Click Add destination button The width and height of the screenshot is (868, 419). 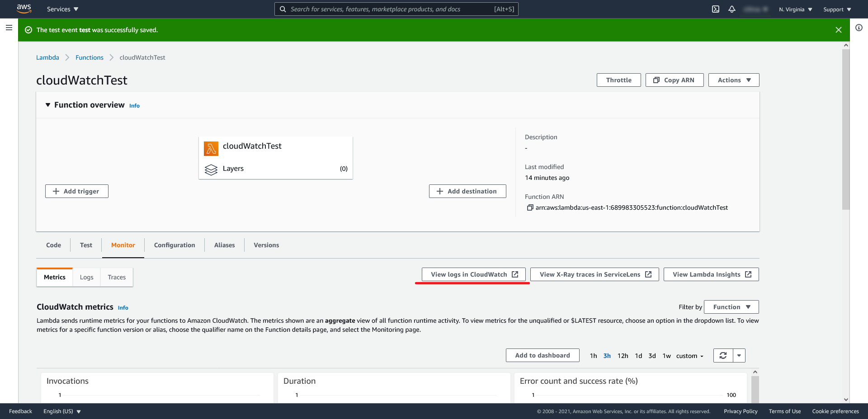467,191
